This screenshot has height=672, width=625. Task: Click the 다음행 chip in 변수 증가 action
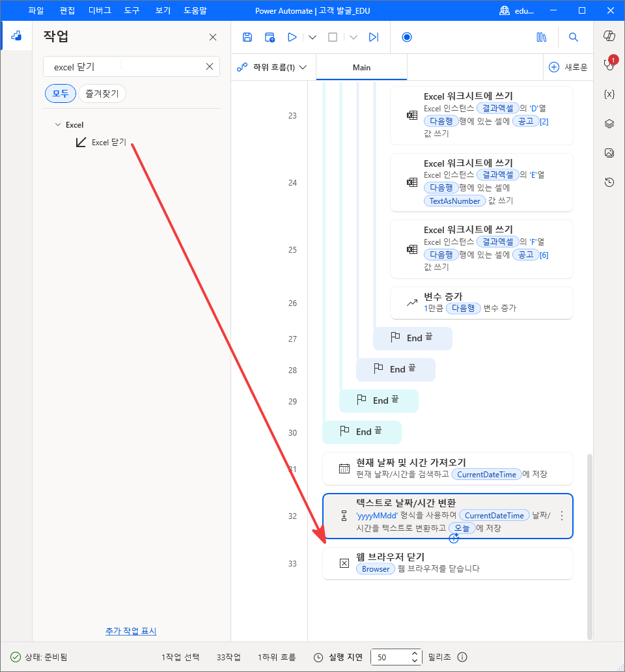pos(463,308)
